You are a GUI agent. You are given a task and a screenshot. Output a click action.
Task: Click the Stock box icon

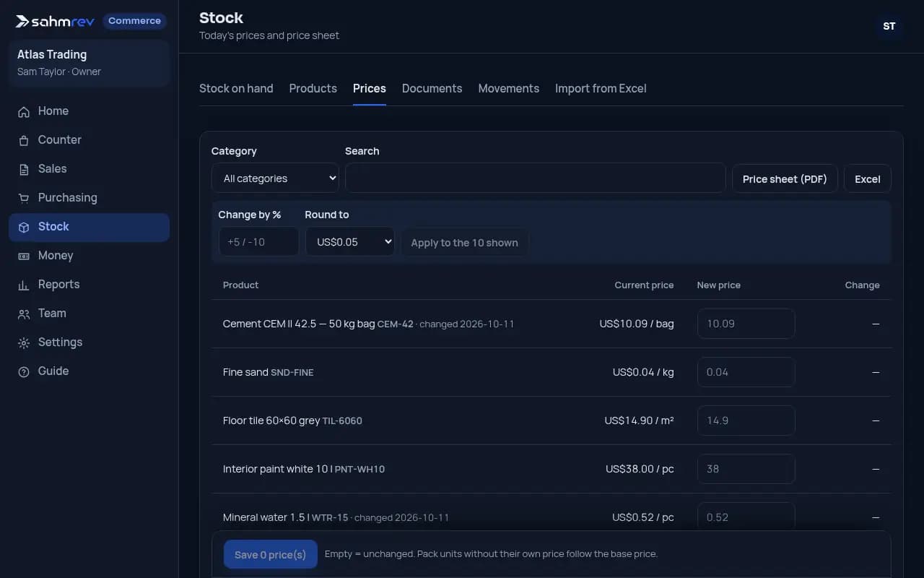click(24, 227)
